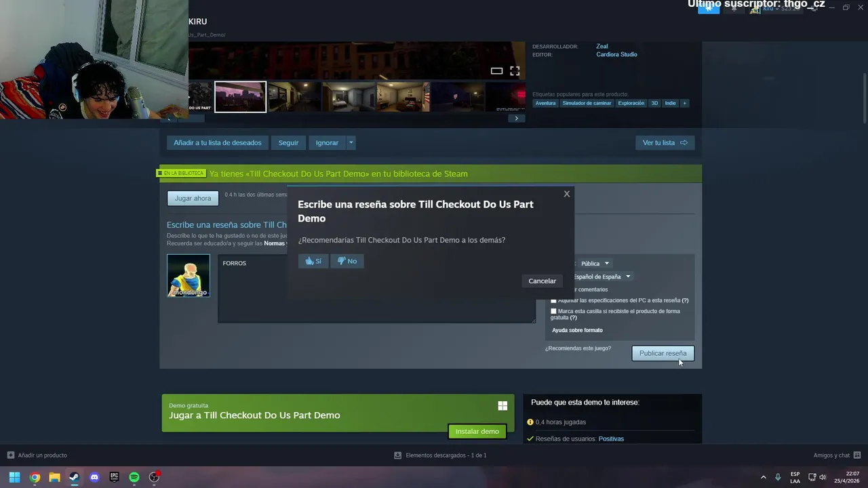This screenshot has width=868, height=488.
Task: Click the Instalar demo button
Action: [x=477, y=431]
